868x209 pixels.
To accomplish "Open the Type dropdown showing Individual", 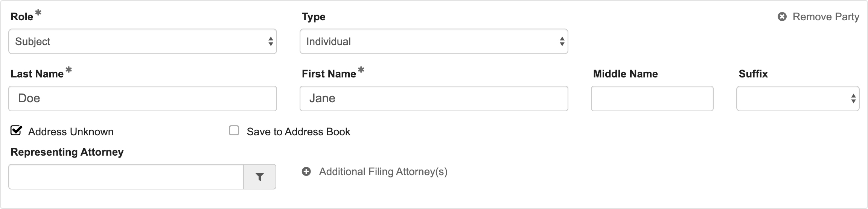I will 434,41.
